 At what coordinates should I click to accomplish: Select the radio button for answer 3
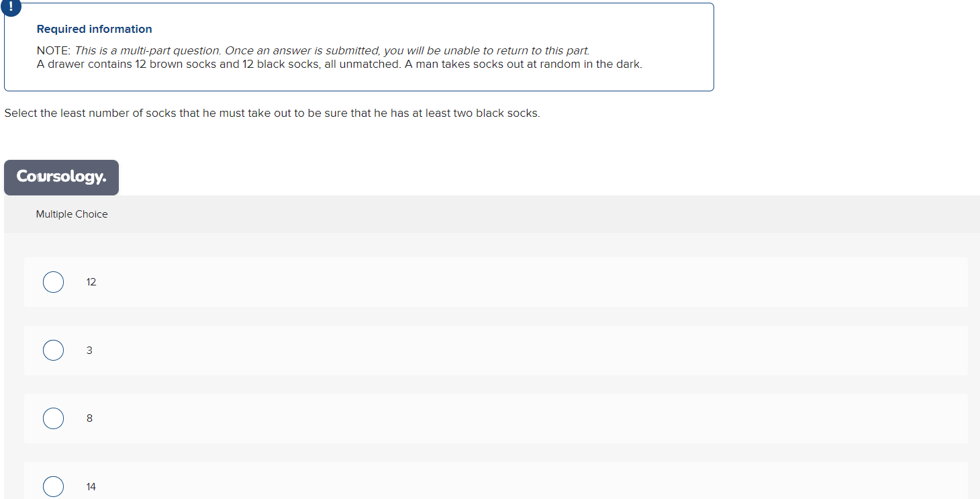53,350
